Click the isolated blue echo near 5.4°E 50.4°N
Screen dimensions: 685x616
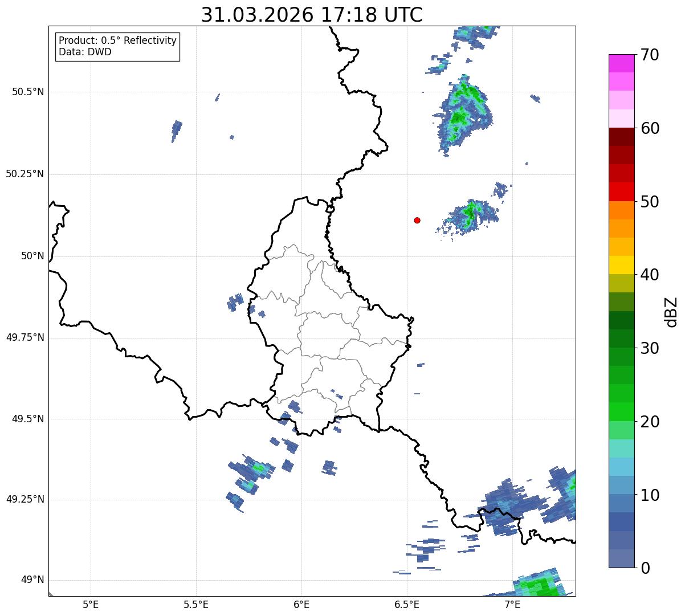177,131
